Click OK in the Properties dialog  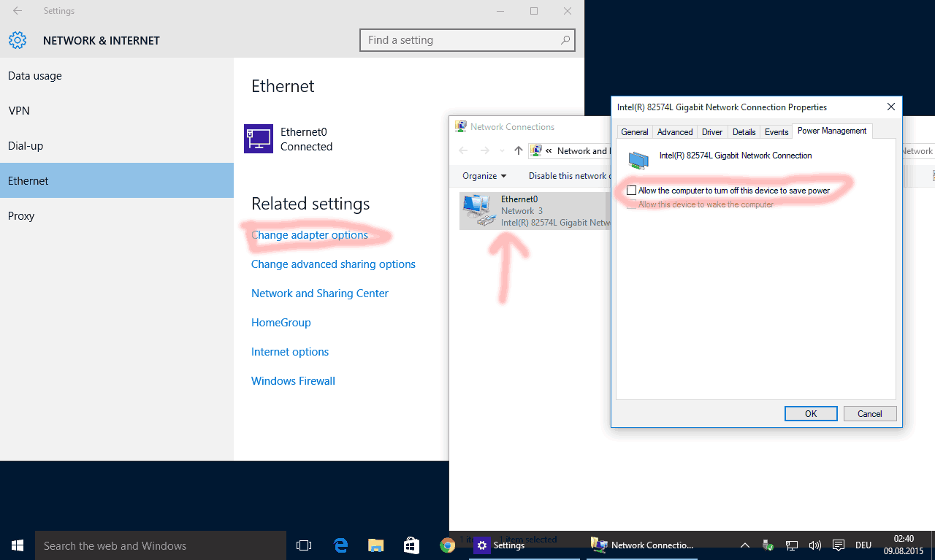811,413
